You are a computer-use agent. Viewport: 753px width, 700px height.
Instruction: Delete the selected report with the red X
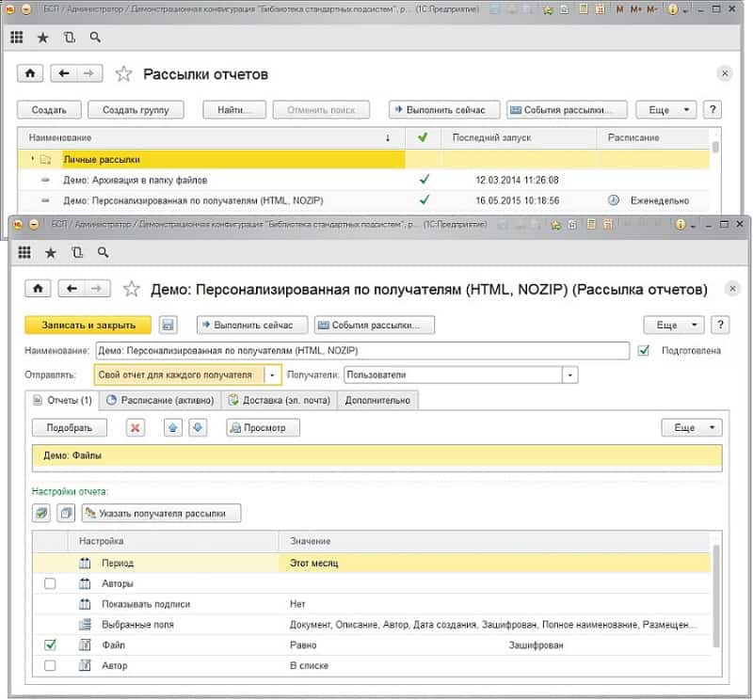(136, 428)
